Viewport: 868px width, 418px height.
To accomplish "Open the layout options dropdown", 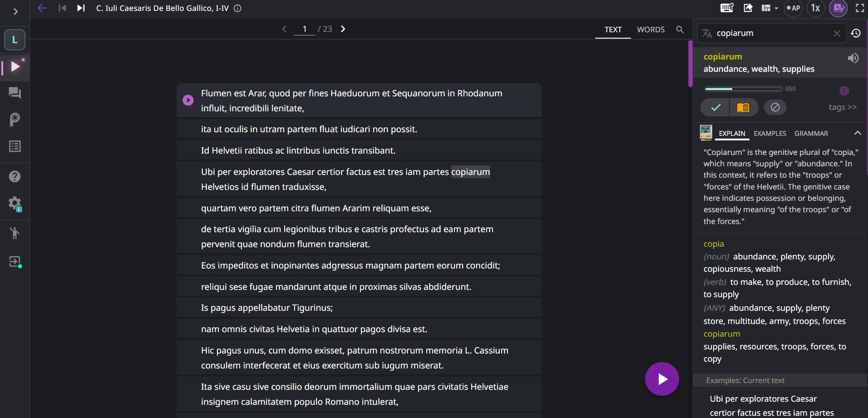I will click(x=769, y=8).
